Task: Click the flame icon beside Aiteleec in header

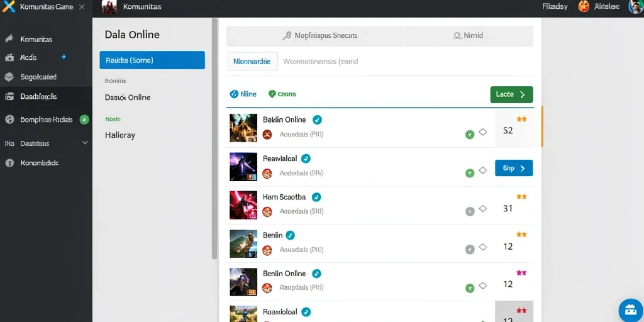Action: coord(584,6)
